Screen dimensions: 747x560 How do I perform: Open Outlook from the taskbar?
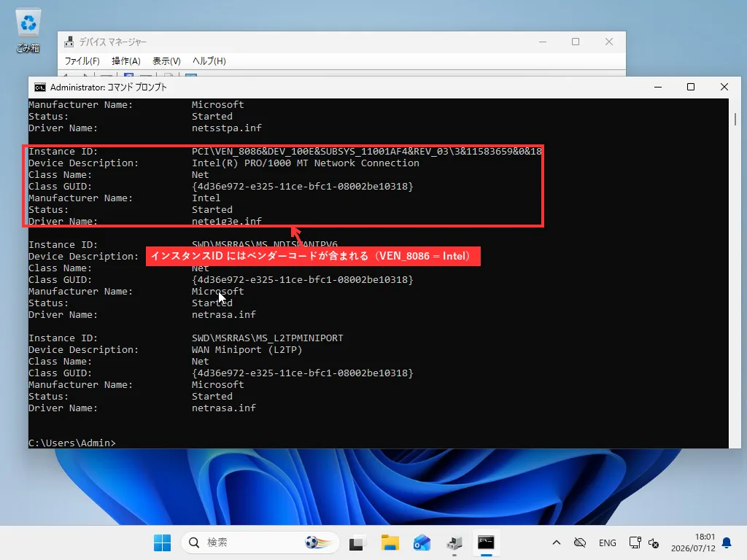click(x=422, y=542)
